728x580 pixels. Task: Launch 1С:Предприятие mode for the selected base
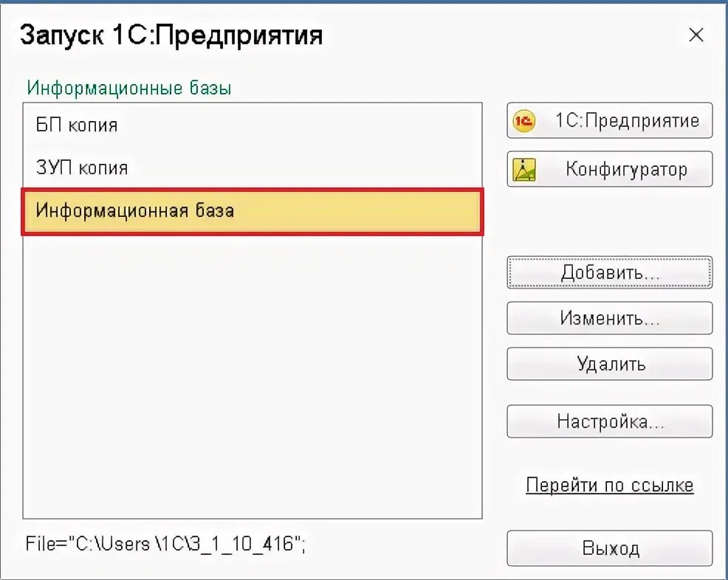(610, 120)
